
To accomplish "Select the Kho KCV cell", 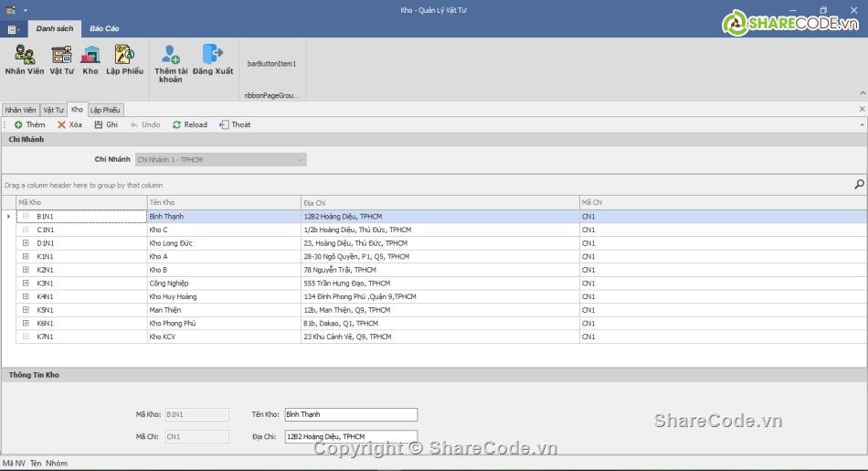I will click(x=224, y=337).
